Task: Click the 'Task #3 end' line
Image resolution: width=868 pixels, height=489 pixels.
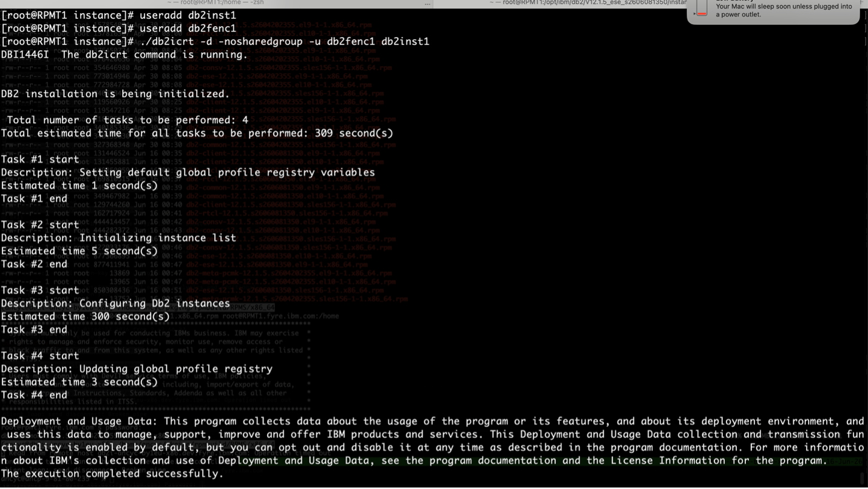Action: (34, 330)
